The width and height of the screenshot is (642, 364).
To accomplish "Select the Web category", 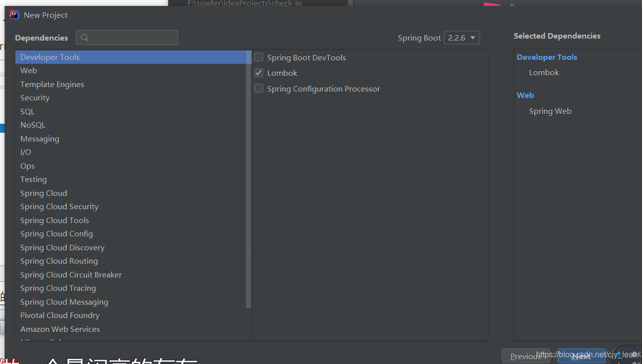I will point(28,70).
